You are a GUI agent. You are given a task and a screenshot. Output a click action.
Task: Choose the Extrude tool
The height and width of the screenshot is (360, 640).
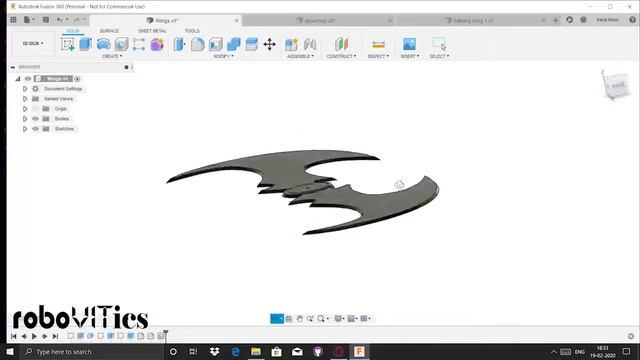click(x=85, y=44)
